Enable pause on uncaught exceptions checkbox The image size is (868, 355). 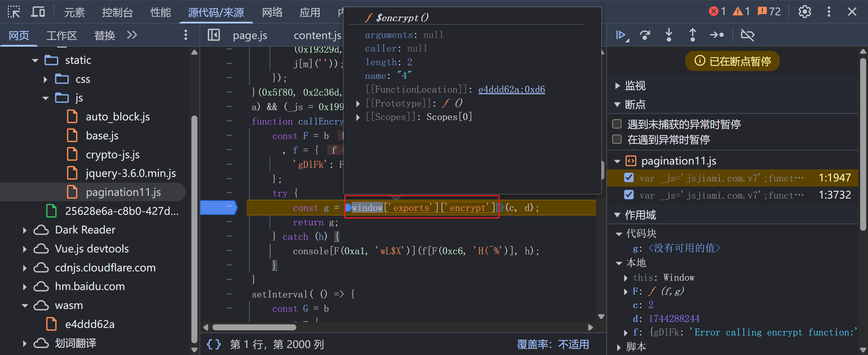point(617,124)
